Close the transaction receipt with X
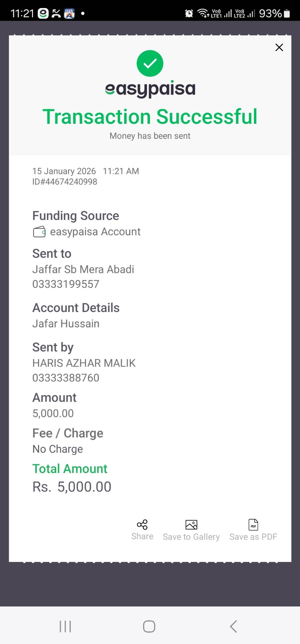Screen dimensions: 300x644 [x=279, y=47]
